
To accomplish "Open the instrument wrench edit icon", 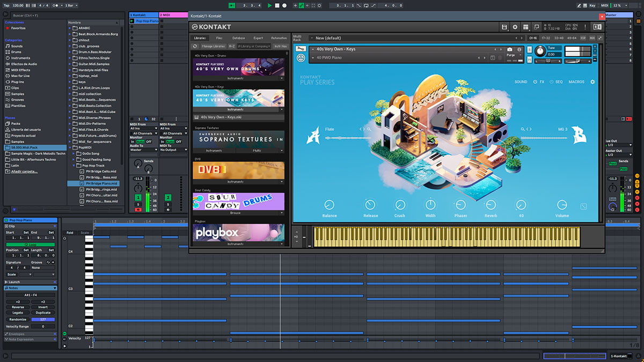I will coord(302,49).
